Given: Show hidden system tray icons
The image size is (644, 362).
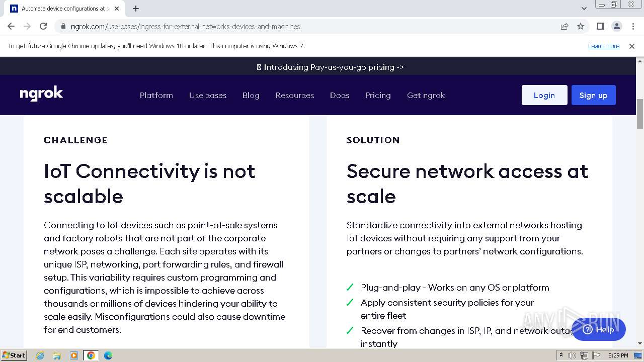Looking at the screenshot, I should (561, 355).
